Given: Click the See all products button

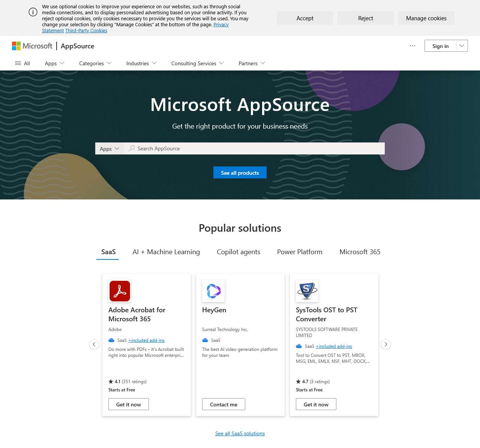Looking at the screenshot, I should (240, 172).
